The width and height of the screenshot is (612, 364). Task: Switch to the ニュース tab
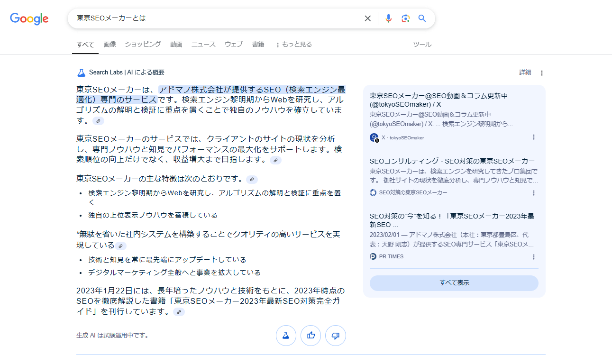[203, 44]
